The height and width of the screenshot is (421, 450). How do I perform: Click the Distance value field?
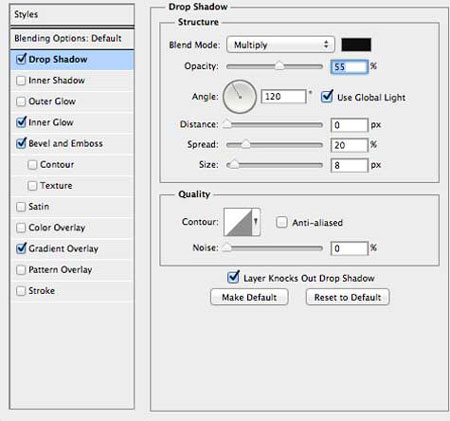pyautogui.click(x=349, y=125)
